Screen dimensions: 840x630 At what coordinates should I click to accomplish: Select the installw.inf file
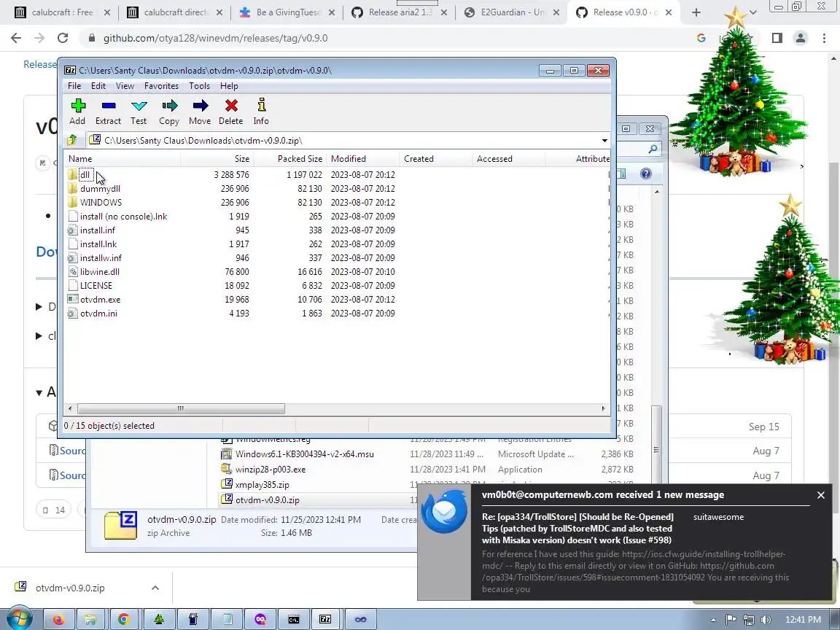coord(101,258)
